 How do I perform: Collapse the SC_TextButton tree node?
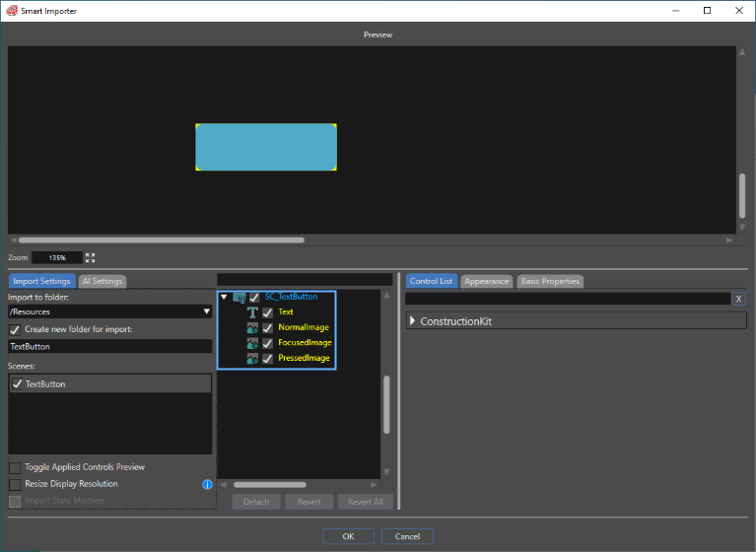point(224,297)
